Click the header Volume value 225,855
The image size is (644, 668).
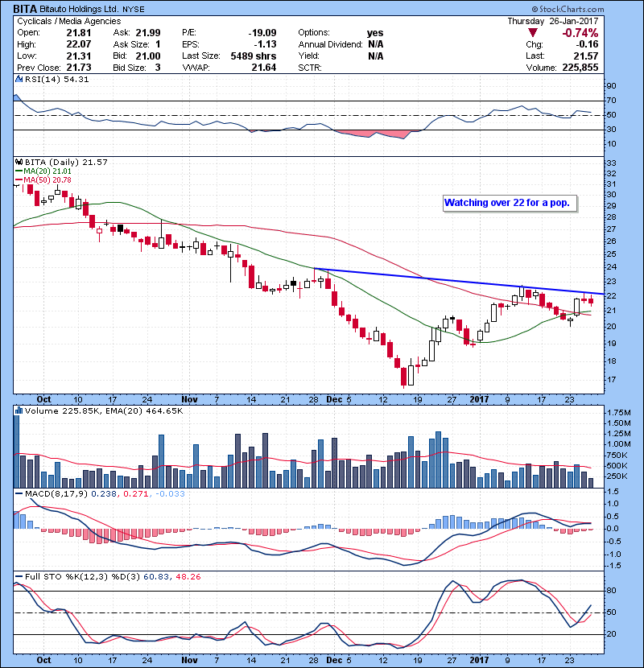tap(580, 68)
